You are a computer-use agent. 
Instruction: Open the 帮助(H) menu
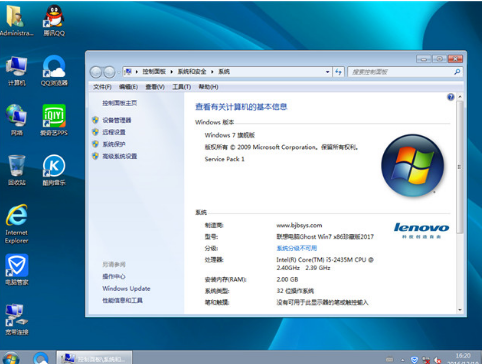pos(208,87)
